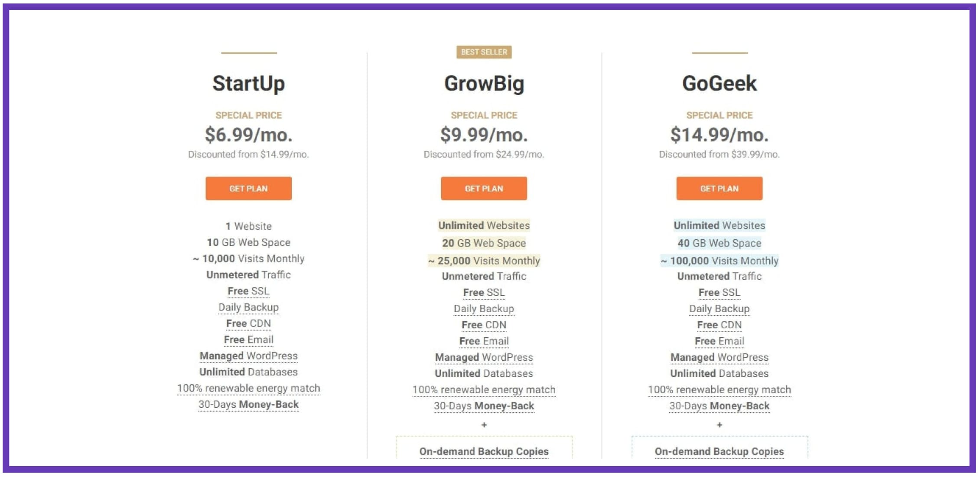980x477 pixels.
Task: Click the BEST SELLER badge
Action: [x=484, y=52]
